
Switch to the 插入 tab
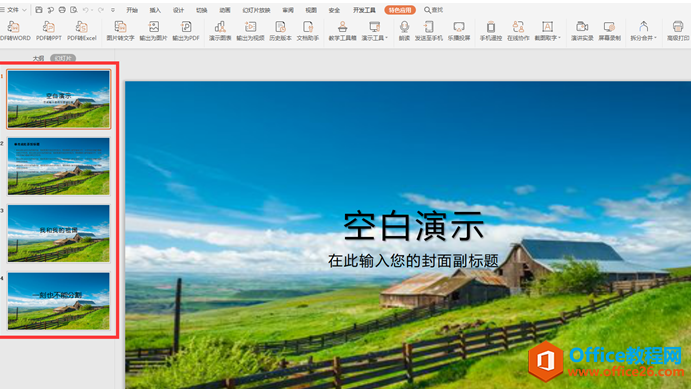(155, 10)
